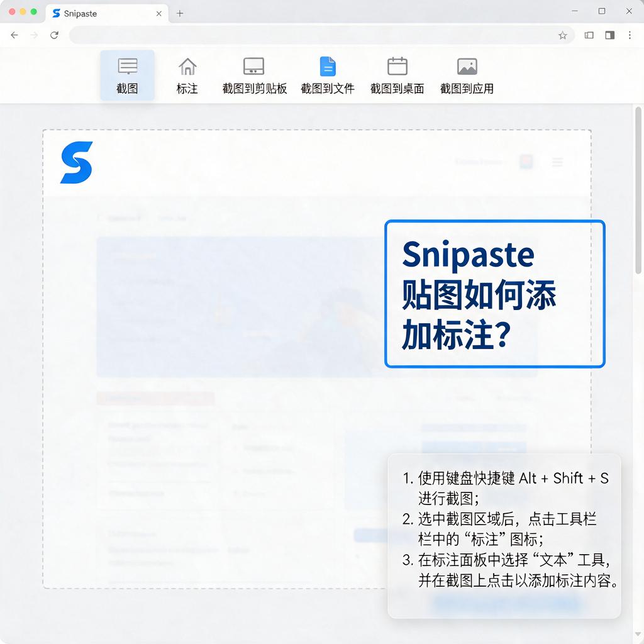Open a new browser tab
644x644 pixels.
click(x=180, y=14)
